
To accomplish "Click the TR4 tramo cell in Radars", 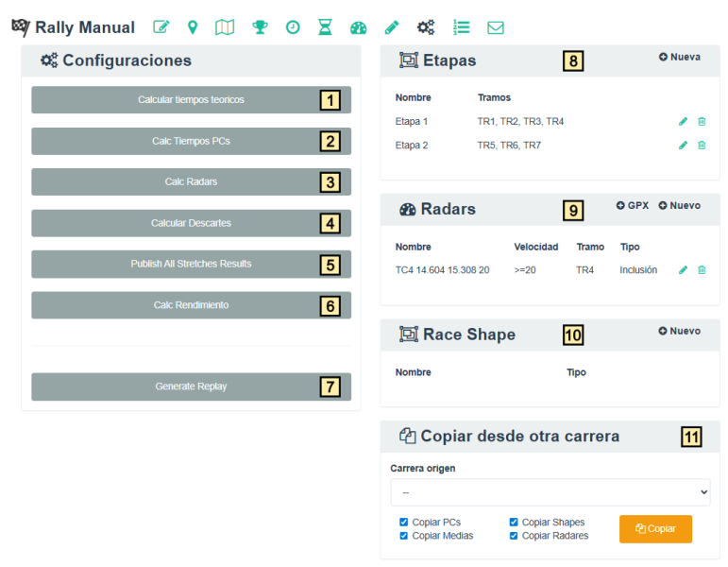I will pos(584,270).
